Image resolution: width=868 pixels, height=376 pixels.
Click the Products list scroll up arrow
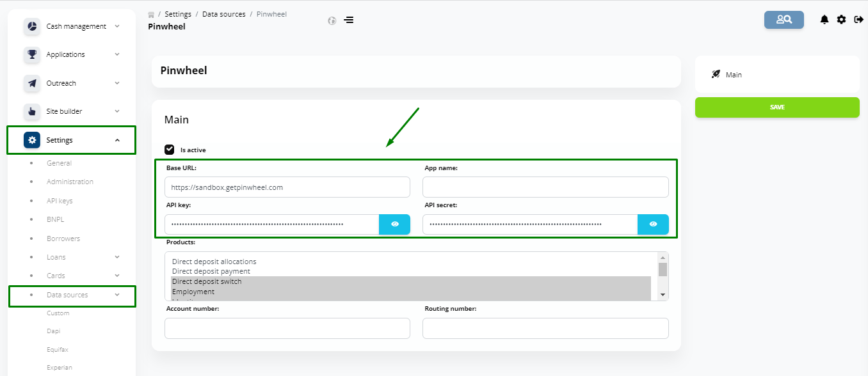click(663, 256)
